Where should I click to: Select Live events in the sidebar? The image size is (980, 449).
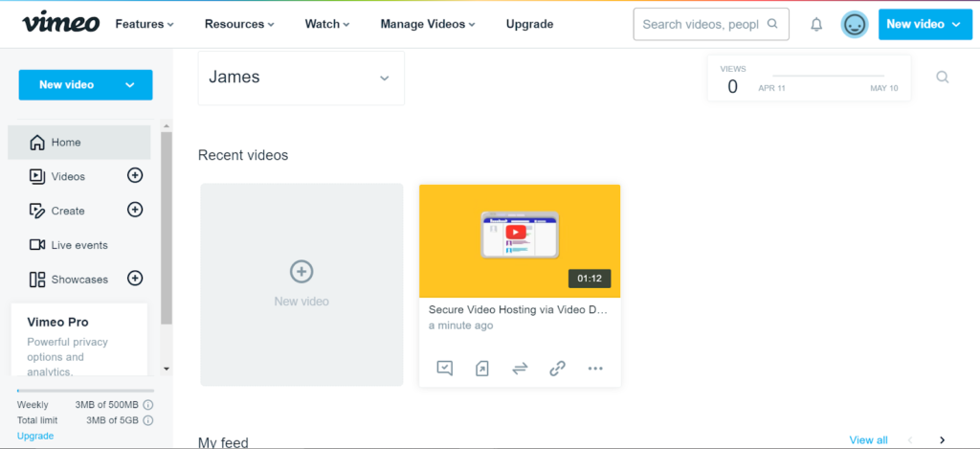tap(79, 245)
